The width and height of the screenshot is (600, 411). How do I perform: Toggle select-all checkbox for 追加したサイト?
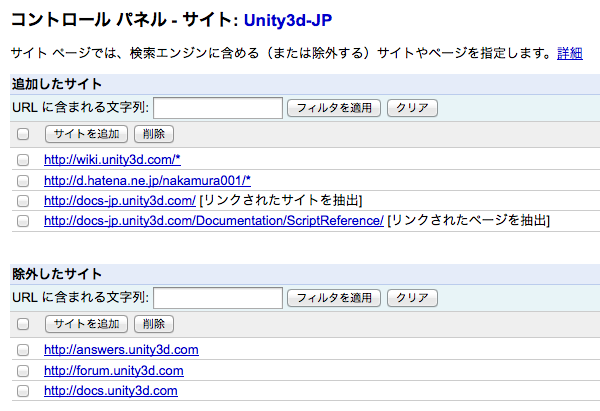click(x=23, y=134)
